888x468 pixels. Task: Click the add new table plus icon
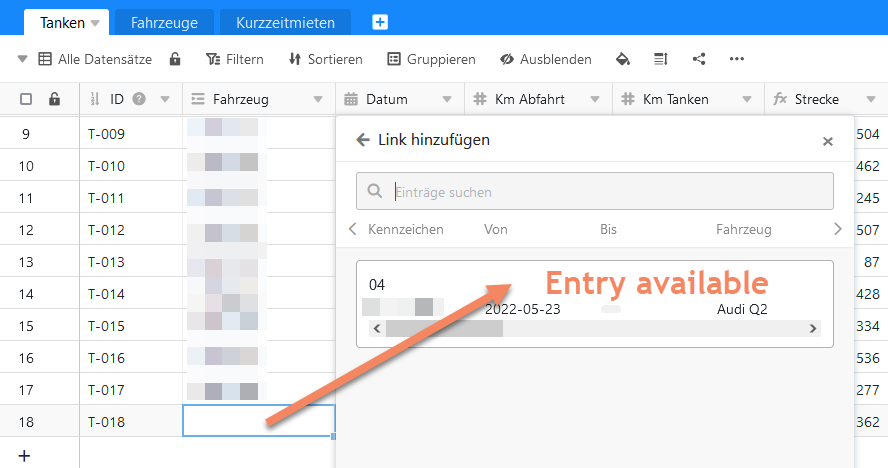pos(380,22)
